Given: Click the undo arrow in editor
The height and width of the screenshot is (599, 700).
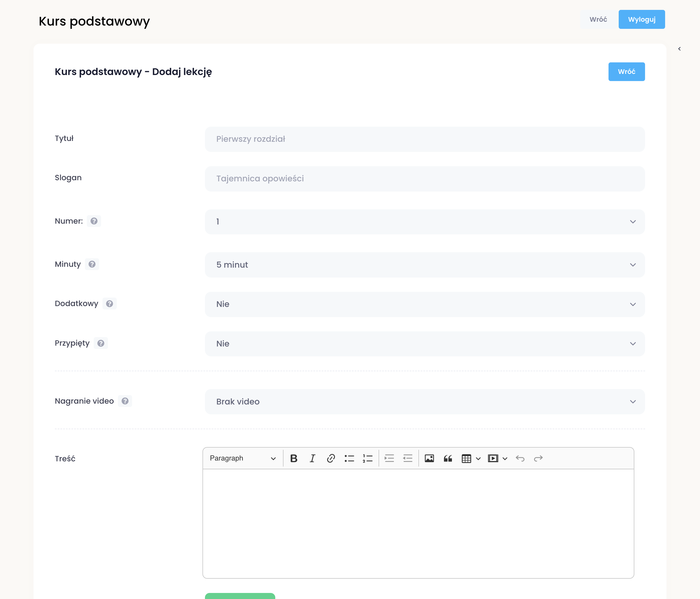Looking at the screenshot, I should (520, 459).
